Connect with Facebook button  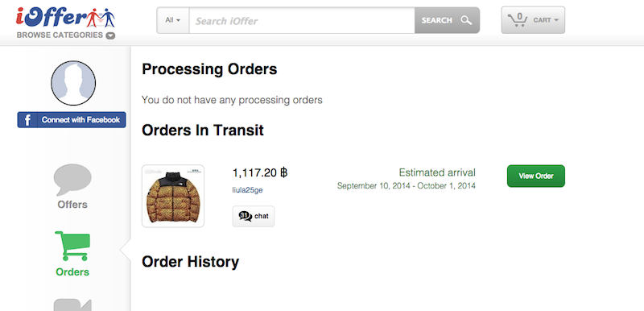point(72,120)
